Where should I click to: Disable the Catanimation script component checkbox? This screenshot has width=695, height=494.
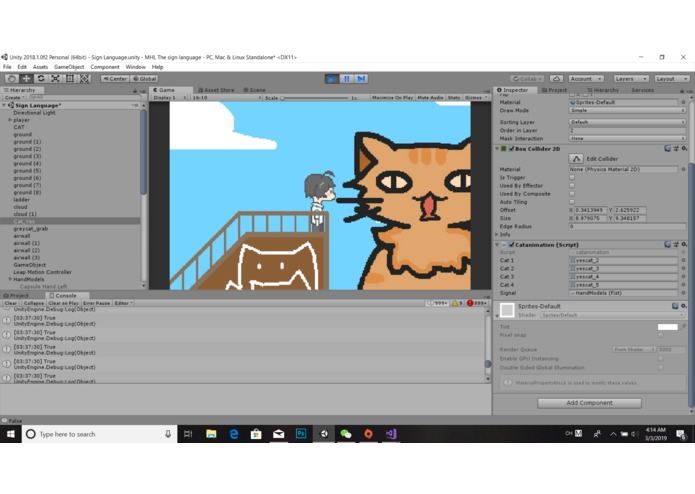(x=511, y=245)
